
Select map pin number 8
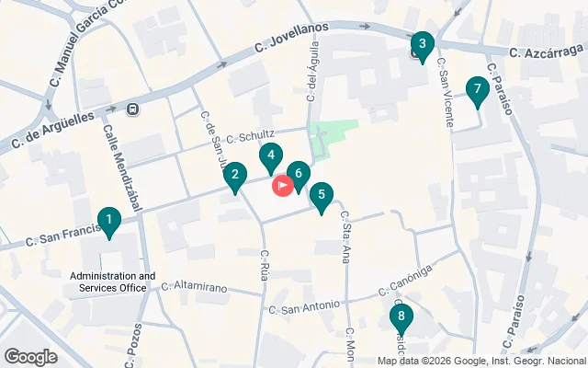click(401, 320)
